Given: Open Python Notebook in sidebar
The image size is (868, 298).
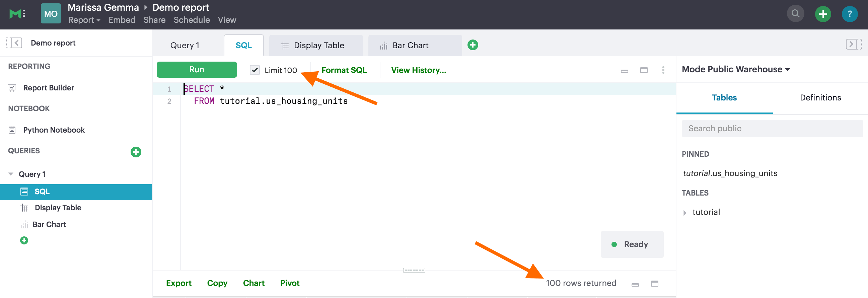Looking at the screenshot, I should (x=54, y=130).
